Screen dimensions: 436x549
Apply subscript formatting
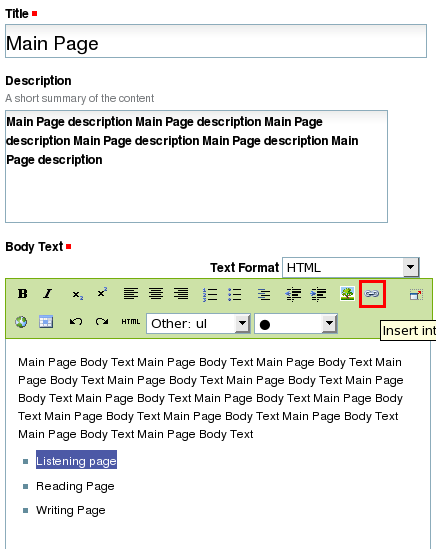point(77,294)
